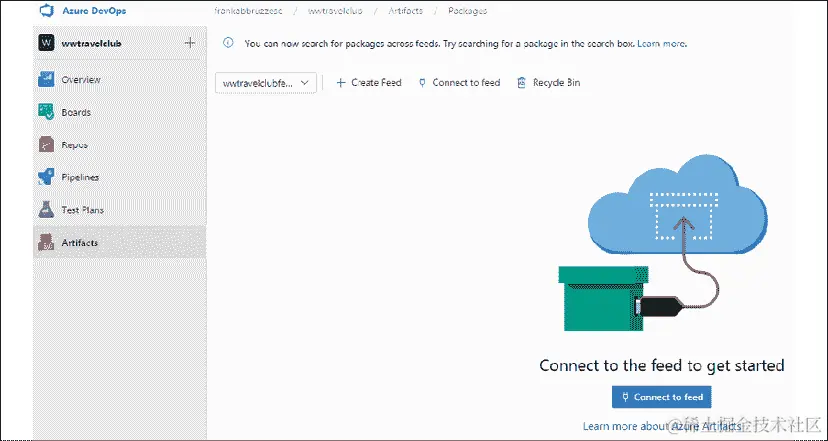Click the plug icon of Connect to feed toolbar

pyautogui.click(x=422, y=83)
